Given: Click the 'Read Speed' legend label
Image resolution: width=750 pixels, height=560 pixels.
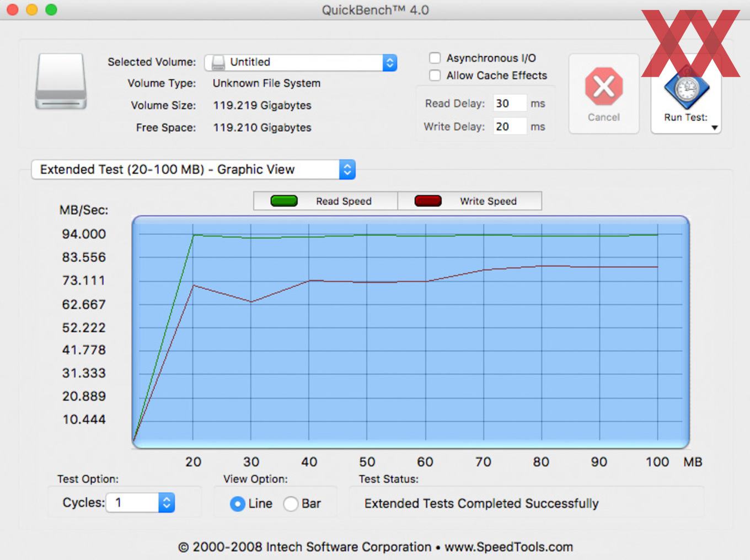Looking at the screenshot, I should point(344,201).
